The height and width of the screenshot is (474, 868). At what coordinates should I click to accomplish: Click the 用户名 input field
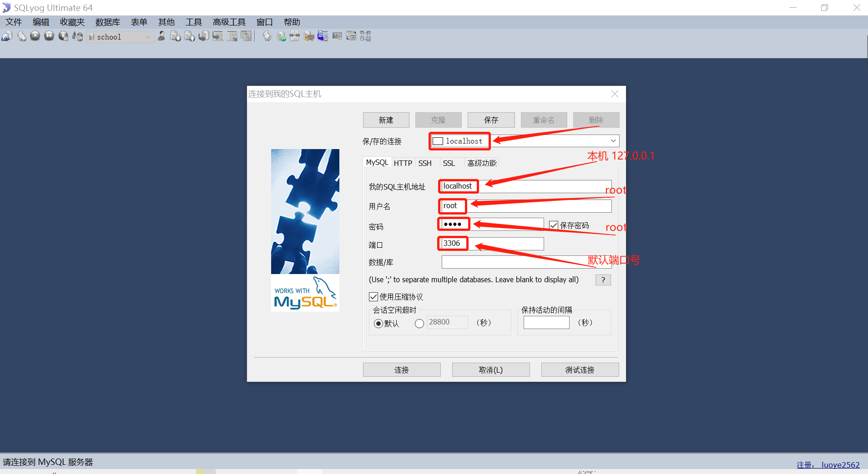(x=526, y=206)
